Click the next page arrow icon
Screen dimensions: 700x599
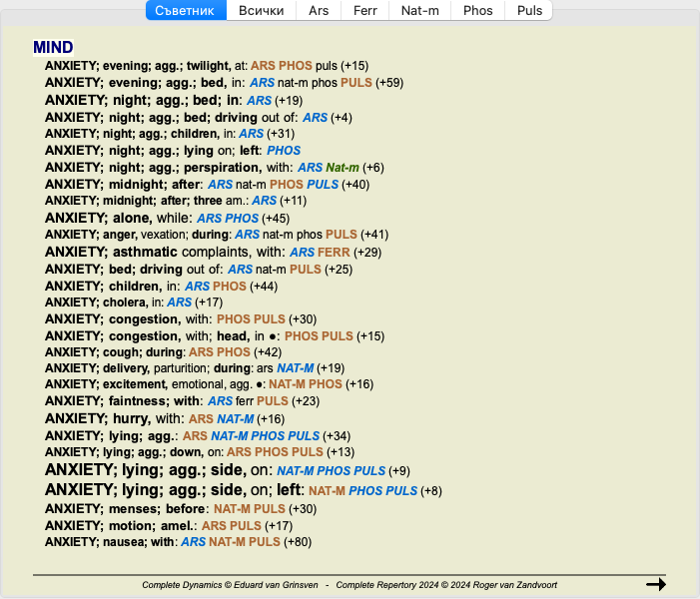pos(655,584)
